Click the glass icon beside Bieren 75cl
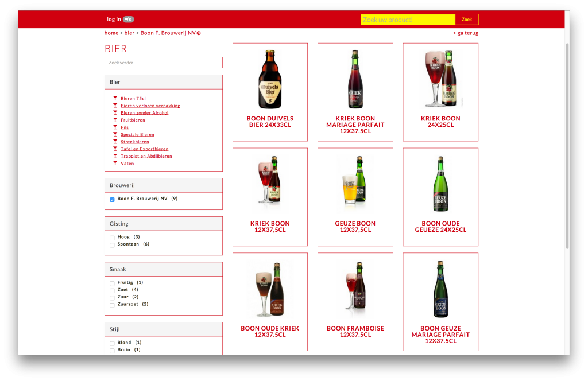The image size is (588, 381). pyautogui.click(x=115, y=98)
